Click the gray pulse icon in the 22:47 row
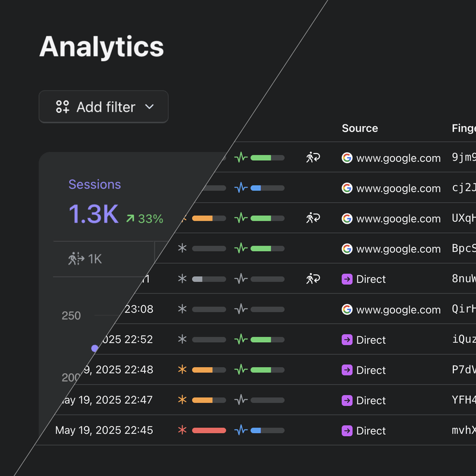Image resolution: width=476 pixels, height=476 pixels. tap(241, 400)
